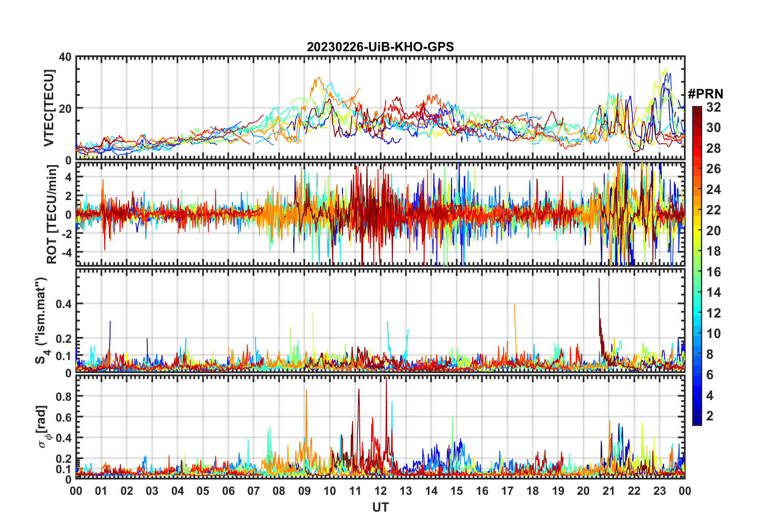The width and height of the screenshot is (761, 532).
Task: Click PRN colorbar tick label 18
Action: (x=713, y=251)
